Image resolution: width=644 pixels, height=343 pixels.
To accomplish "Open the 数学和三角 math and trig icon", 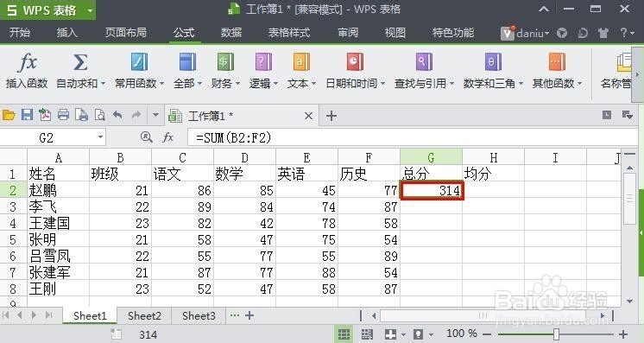I will [493, 62].
